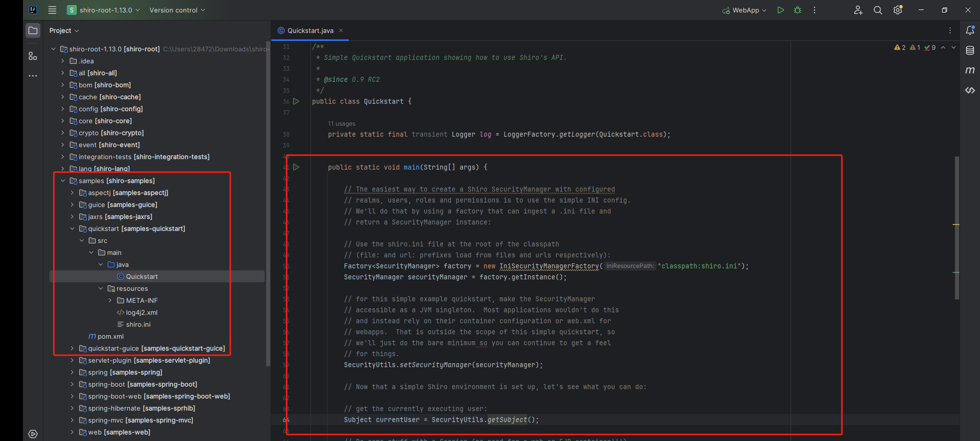Image resolution: width=980 pixels, height=441 pixels.
Task: Close the Quickstart.java tab
Action: click(341, 30)
